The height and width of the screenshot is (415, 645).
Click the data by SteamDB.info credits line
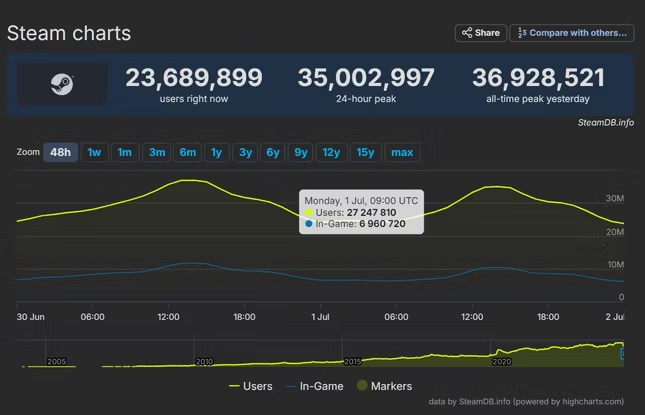click(526, 401)
